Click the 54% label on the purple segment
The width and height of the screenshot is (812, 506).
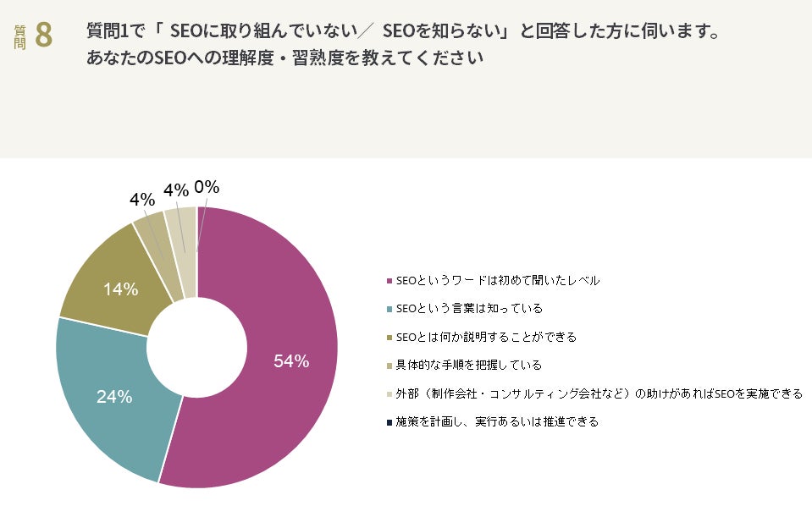291,361
